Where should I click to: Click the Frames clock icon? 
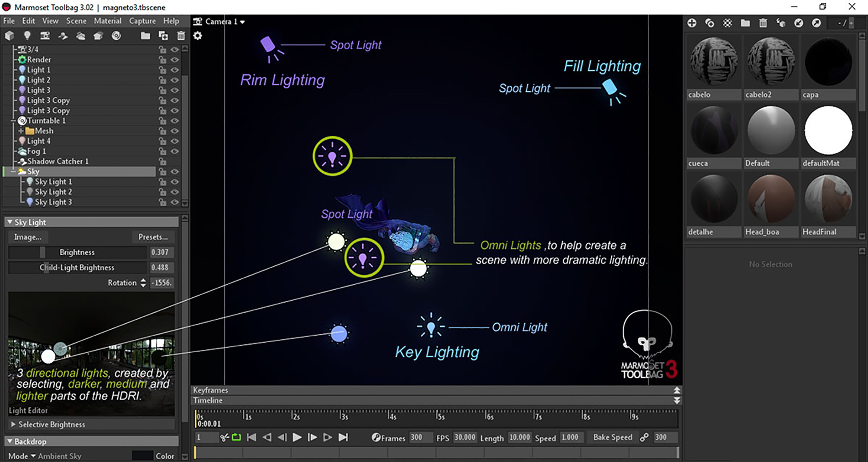[x=376, y=438]
